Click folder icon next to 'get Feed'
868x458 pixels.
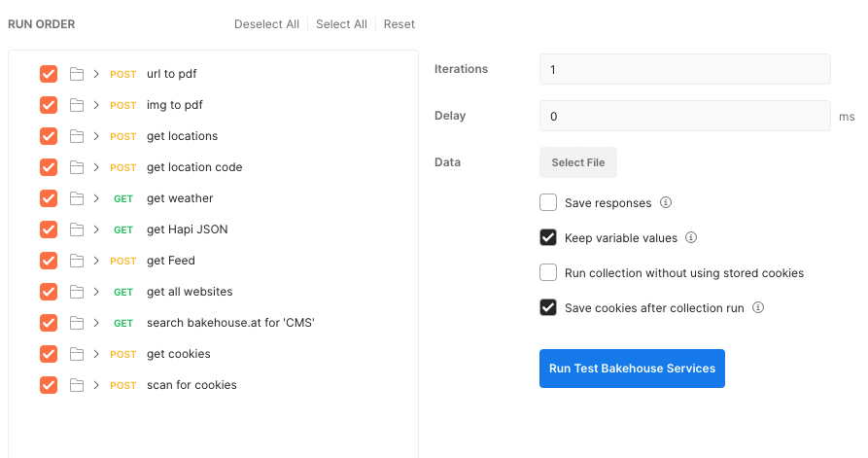pos(77,261)
